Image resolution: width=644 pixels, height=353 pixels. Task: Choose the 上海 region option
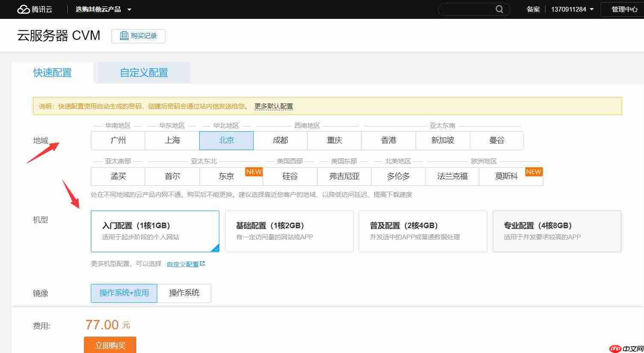(x=172, y=141)
